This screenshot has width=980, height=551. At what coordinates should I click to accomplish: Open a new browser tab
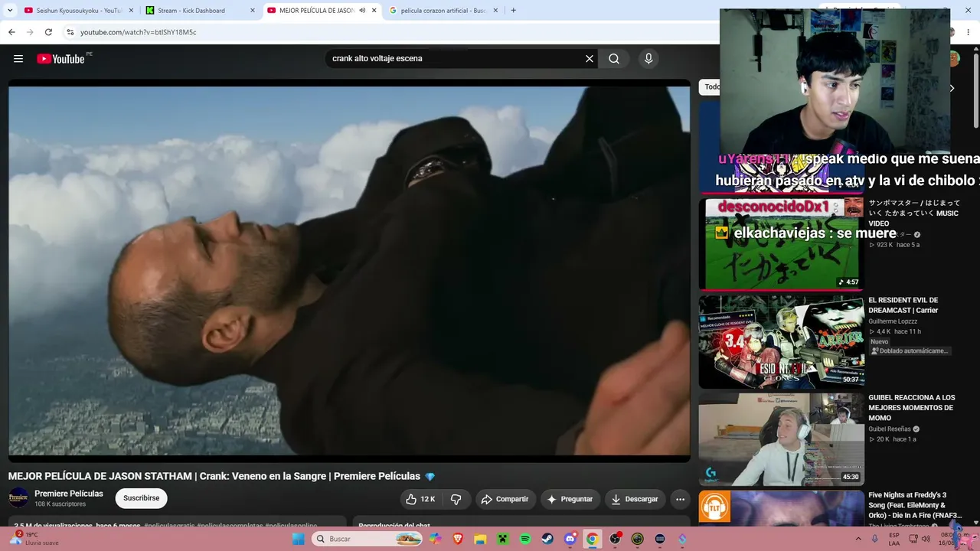(x=513, y=11)
